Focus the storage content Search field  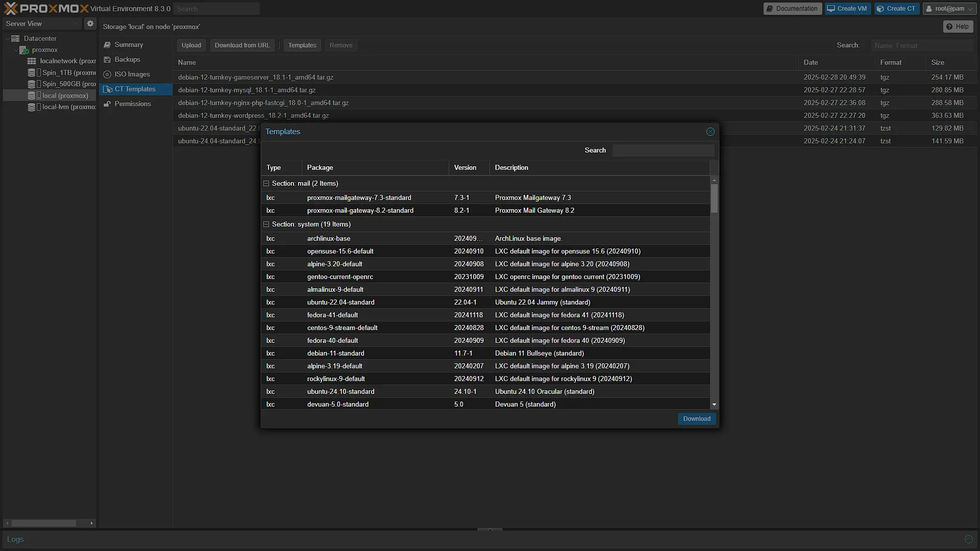922,45
